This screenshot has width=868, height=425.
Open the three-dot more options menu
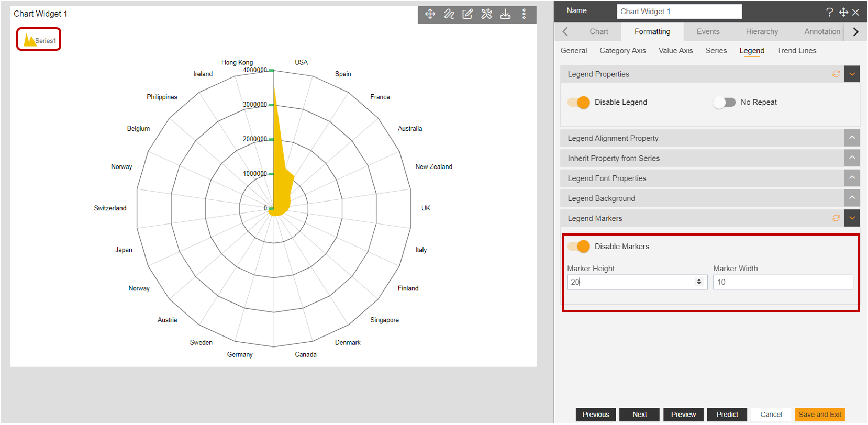pyautogui.click(x=524, y=14)
